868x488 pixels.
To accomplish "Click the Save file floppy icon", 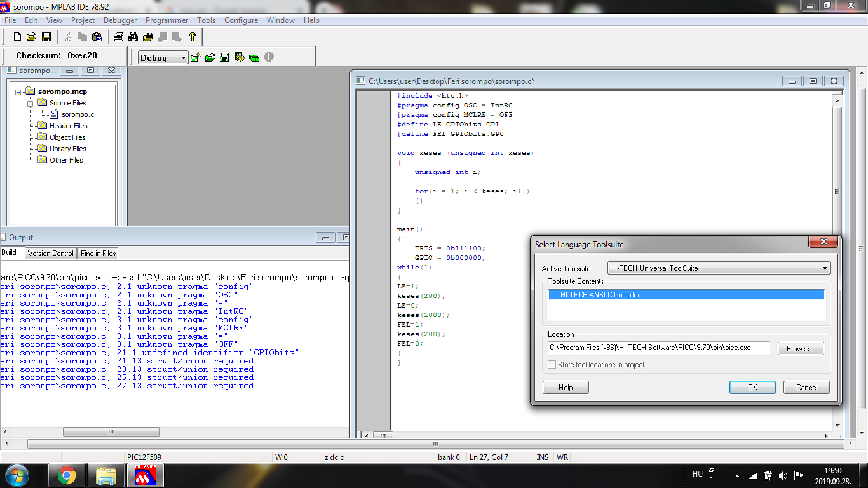I will pyautogui.click(x=46, y=37).
